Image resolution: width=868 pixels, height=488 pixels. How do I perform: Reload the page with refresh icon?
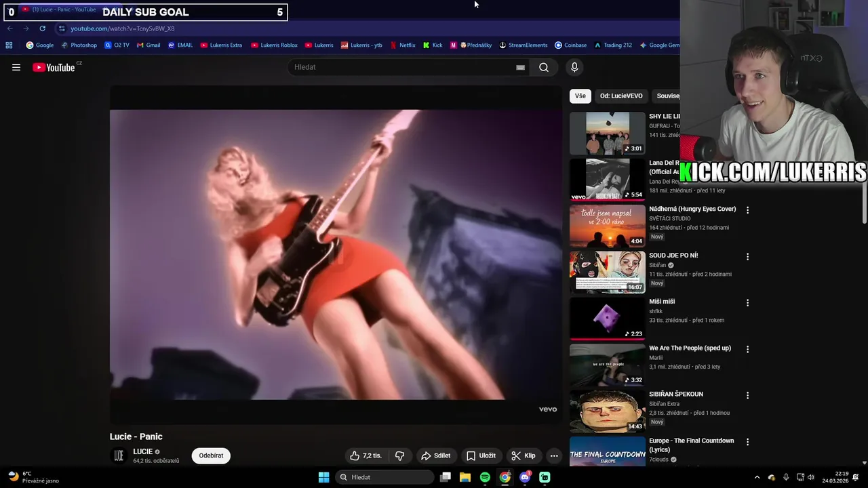[42, 28]
